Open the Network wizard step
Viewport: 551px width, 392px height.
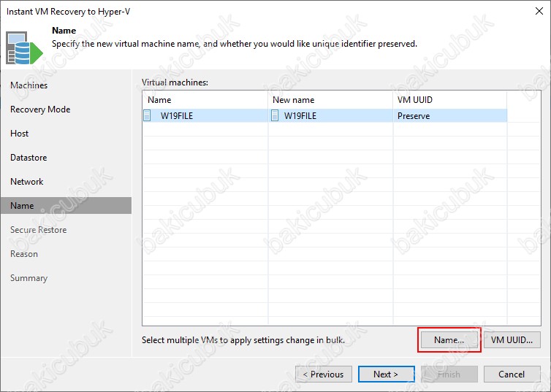[27, 182]
